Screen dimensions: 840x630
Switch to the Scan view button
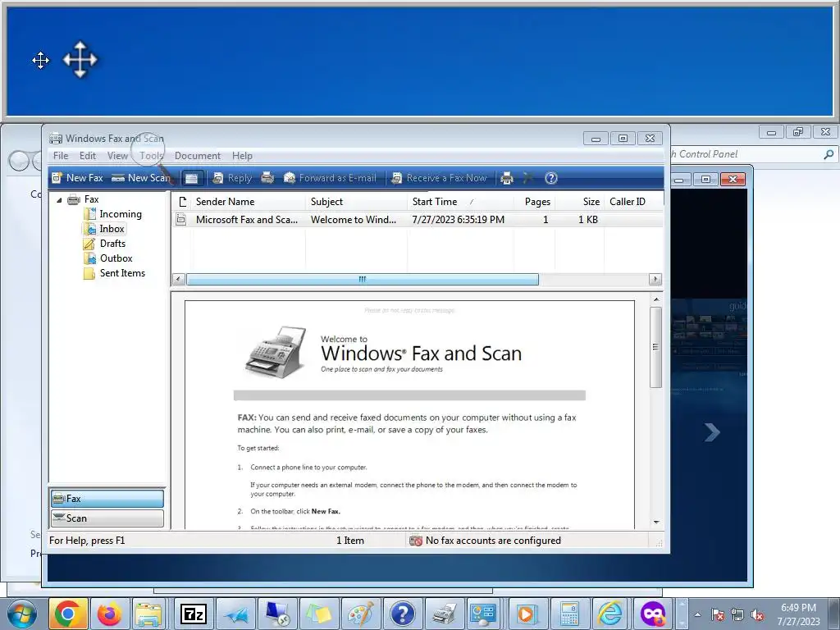tap(107, 518)
